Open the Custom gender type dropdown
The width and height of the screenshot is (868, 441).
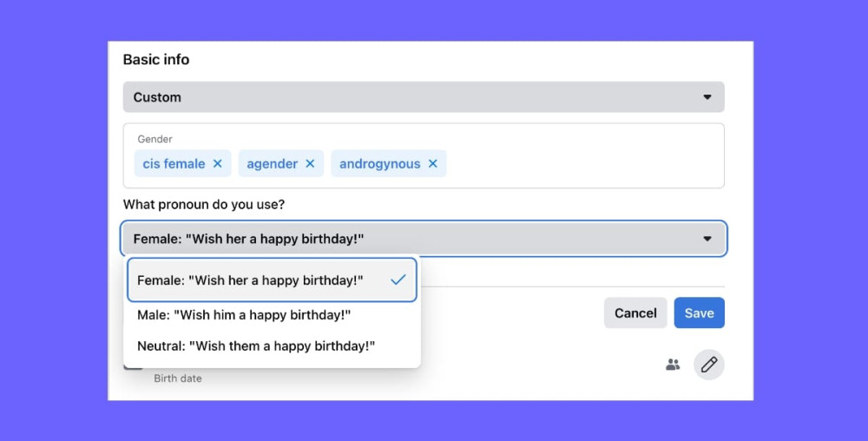pyautogui.click(x=424, y=97)
